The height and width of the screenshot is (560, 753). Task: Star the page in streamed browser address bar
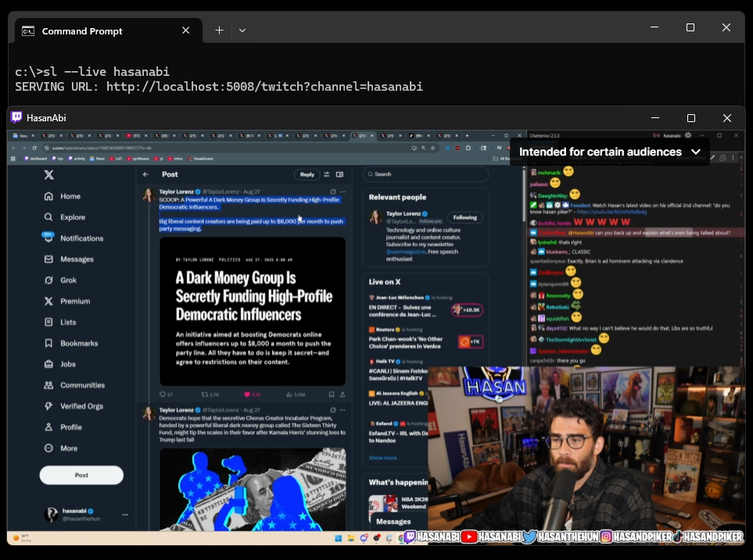[x=432, y=148]
